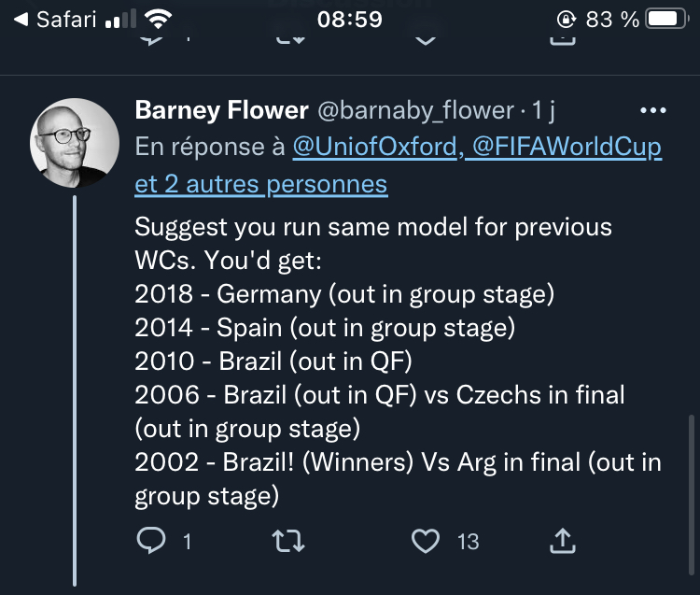Retweet Barney Flower's tweet
The height and width of the screenshot is (595, 700).
click(x=288, y=541)
